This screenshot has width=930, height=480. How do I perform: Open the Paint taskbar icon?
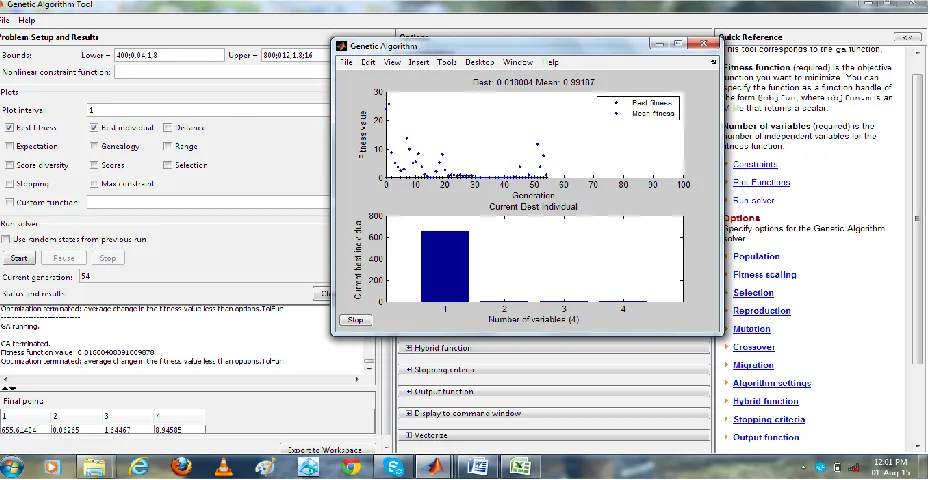265,468
